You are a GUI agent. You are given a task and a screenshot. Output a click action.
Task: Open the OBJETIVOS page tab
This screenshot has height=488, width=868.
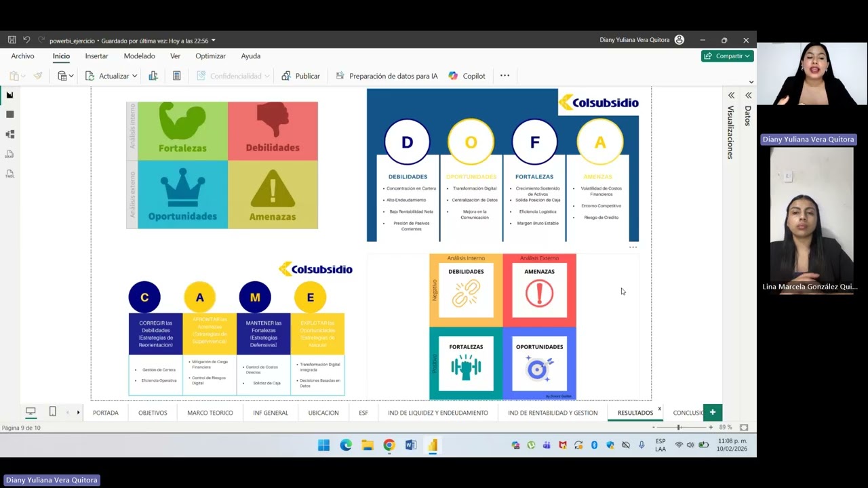click(x=153, y=413)
